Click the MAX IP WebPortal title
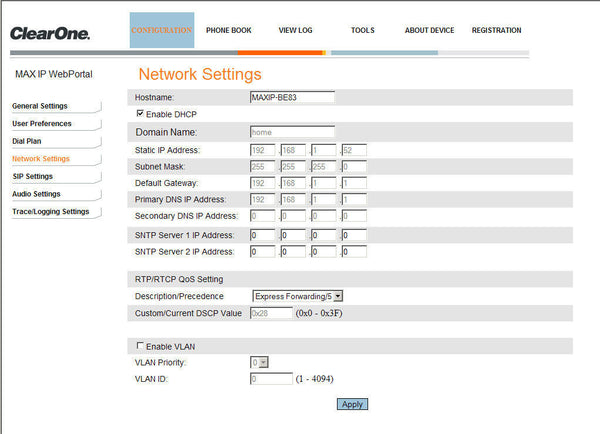Screen dimensions: 600x434 (54, 74)
